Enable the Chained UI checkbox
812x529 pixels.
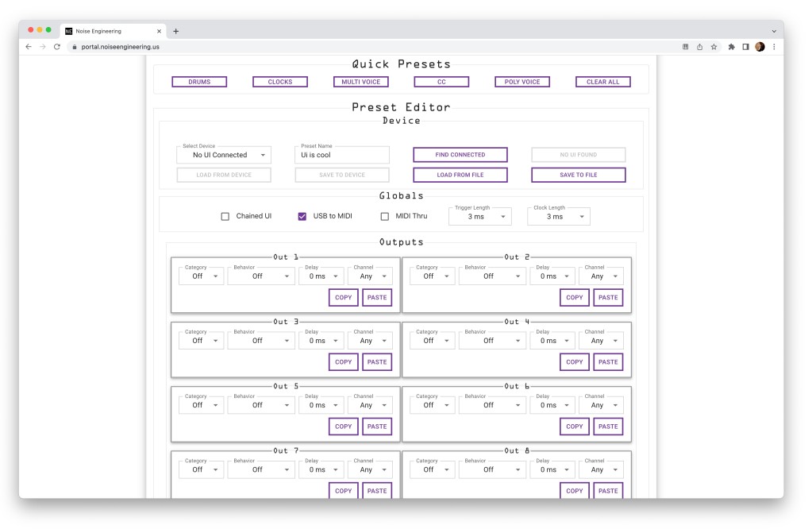(x=225, y=216)
